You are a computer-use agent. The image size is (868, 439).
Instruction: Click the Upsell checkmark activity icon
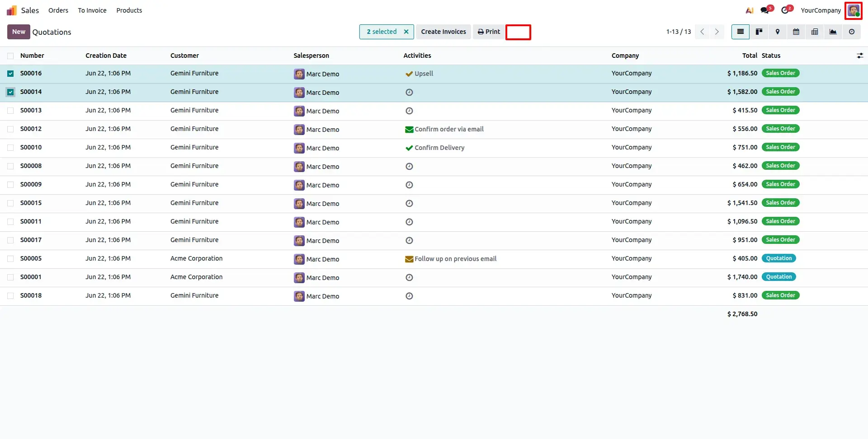click(409, 74)
